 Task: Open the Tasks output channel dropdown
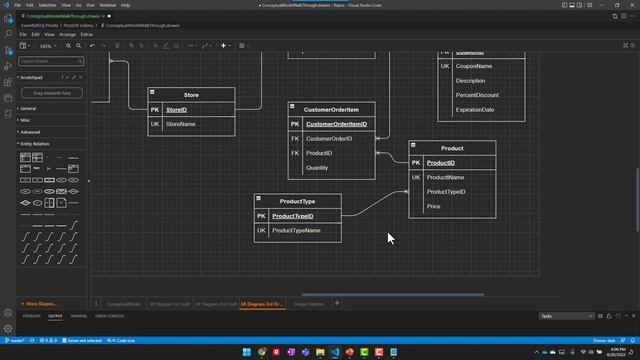[x=566, y=316]
